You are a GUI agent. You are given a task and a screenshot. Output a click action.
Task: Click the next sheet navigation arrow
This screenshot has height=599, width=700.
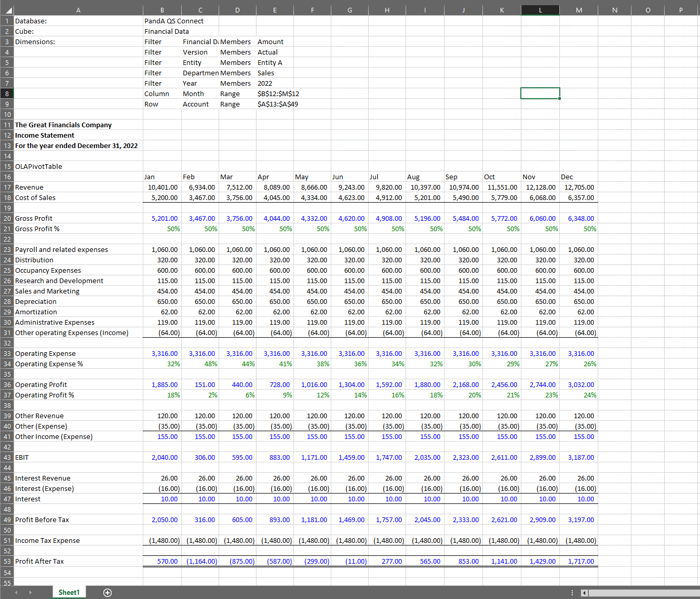pos(30,593)
